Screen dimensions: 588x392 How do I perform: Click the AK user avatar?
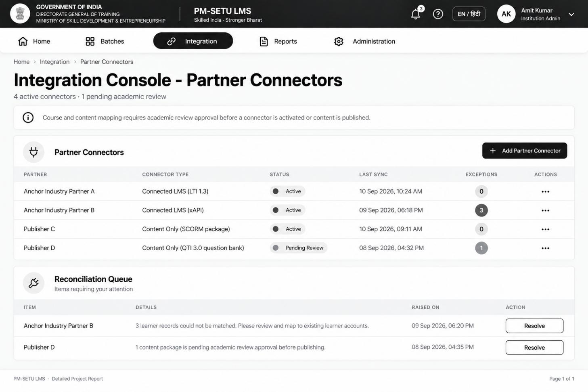(506, 14)
